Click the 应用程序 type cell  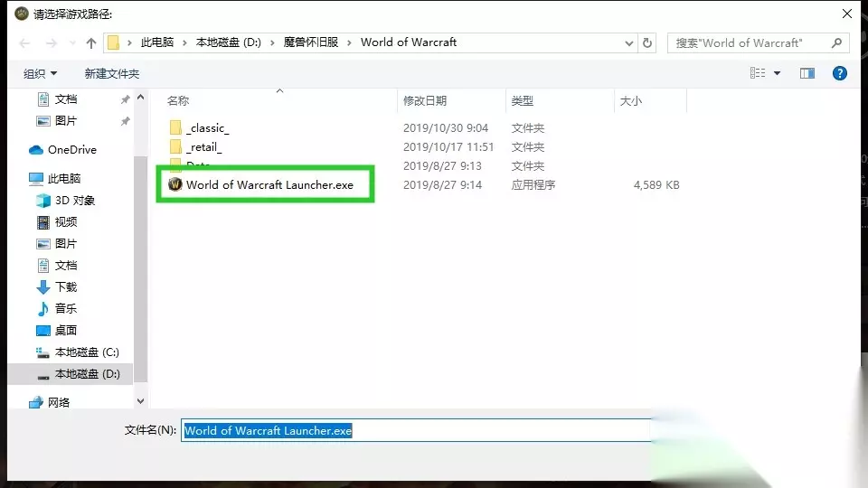(x=533, y=184)
